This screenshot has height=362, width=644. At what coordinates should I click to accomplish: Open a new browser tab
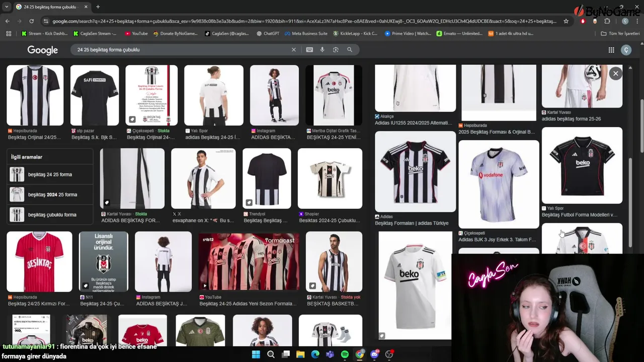[x=98, y=7]
